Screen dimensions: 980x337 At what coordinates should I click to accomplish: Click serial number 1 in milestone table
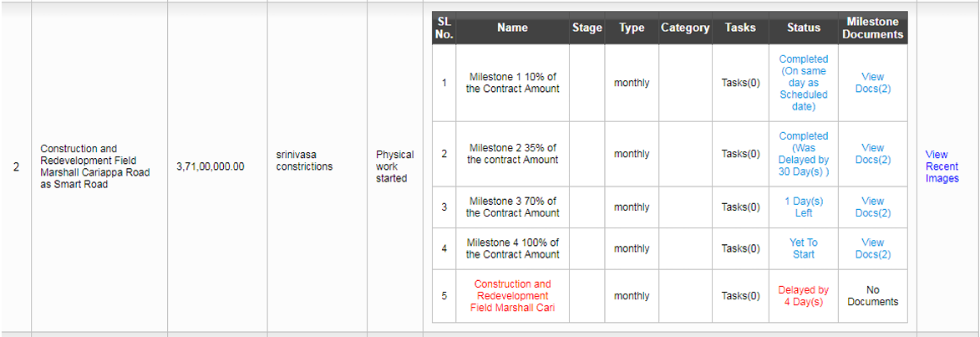tap(444, 83)
